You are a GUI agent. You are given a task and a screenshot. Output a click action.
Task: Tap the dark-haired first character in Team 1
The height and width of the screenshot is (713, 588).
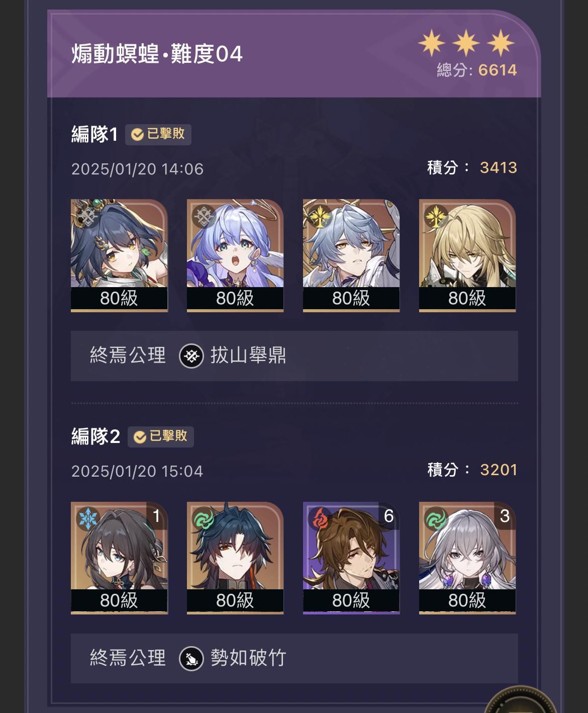pos(119,255)
